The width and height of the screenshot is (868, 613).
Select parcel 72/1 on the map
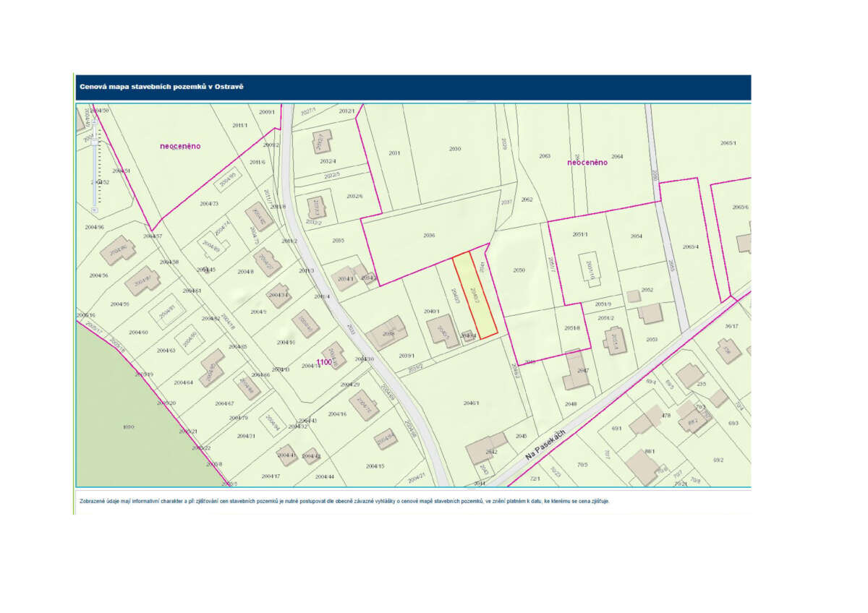535,479
